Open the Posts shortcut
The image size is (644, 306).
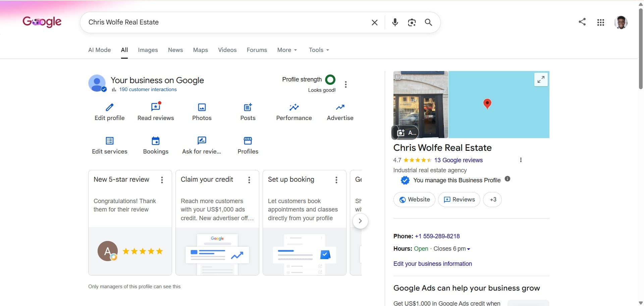tap(248, 112)
